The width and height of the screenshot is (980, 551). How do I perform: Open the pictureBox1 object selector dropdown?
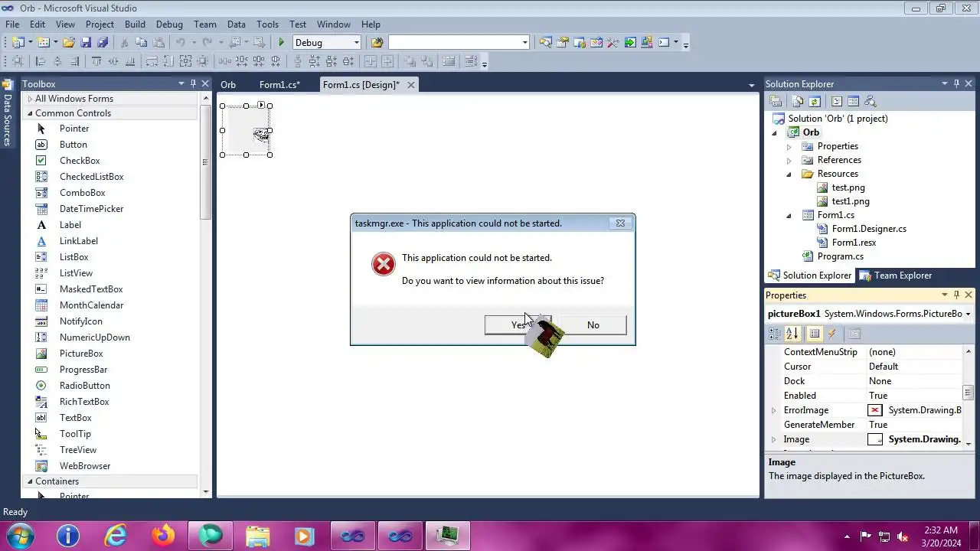click(x=968, y=314)
